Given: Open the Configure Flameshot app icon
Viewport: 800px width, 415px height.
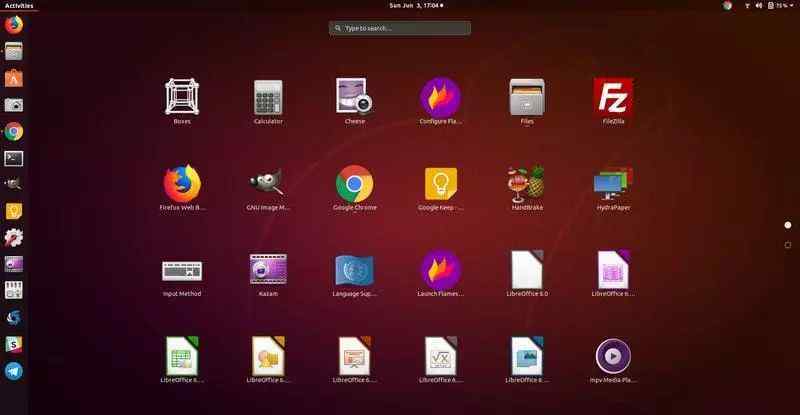Looking at the screenshot, I should click(440, 101).
